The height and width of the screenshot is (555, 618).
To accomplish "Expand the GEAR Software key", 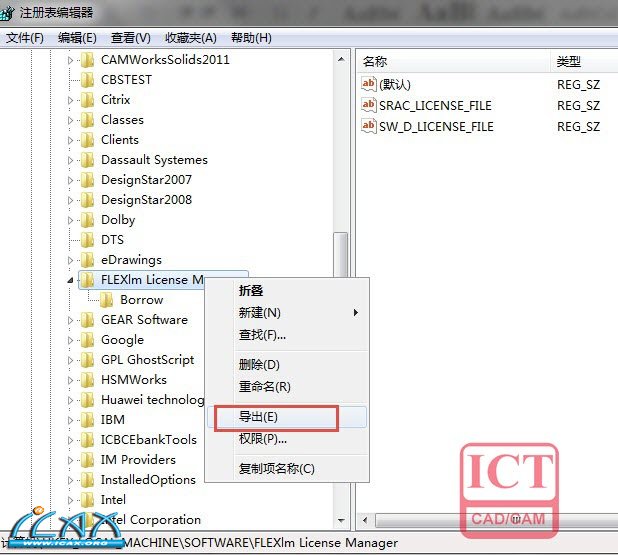I will pyautogui.click(x=70, y=320).
